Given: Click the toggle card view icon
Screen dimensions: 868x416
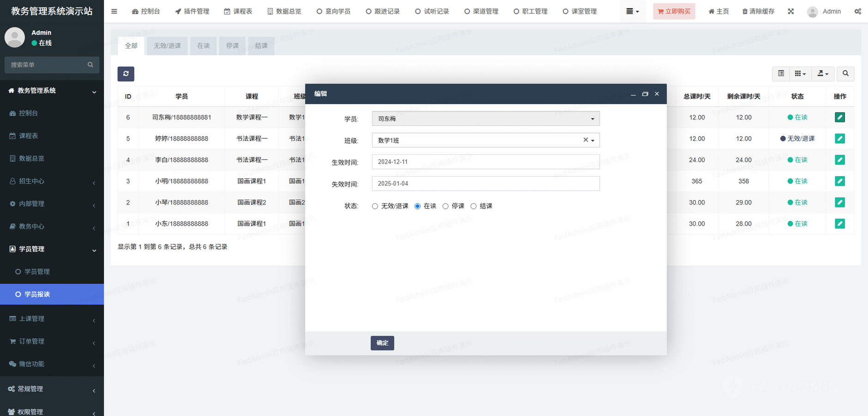Looking at the screenshot, I should (x=781, y=73).
